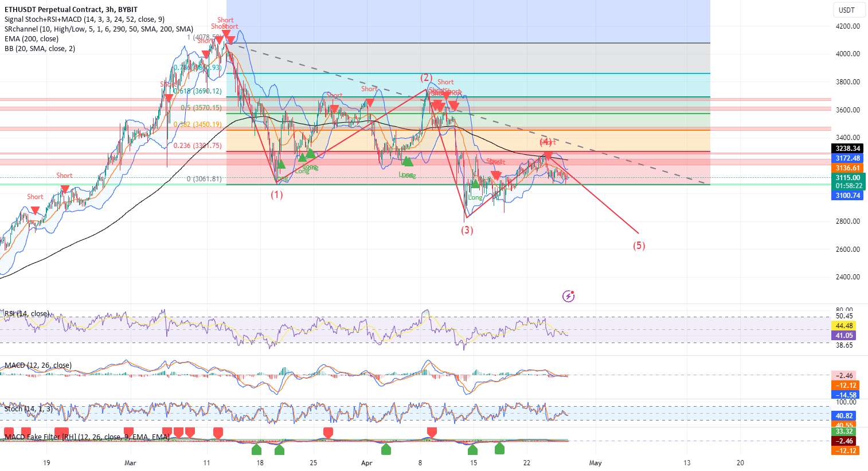Image resolution: width=868 pixels, height=471 pixels.
Task: Click the 22 date on time axis
Action: click(x=527, y=463)
